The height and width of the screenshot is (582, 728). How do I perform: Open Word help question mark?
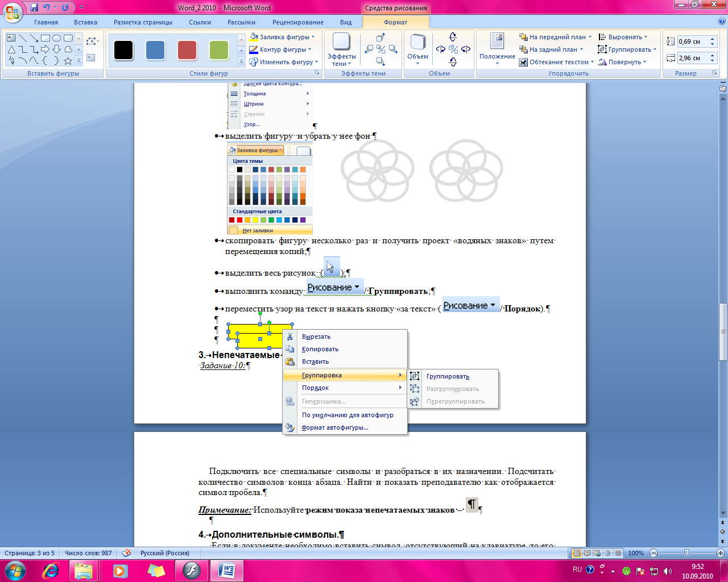[722, 22]
